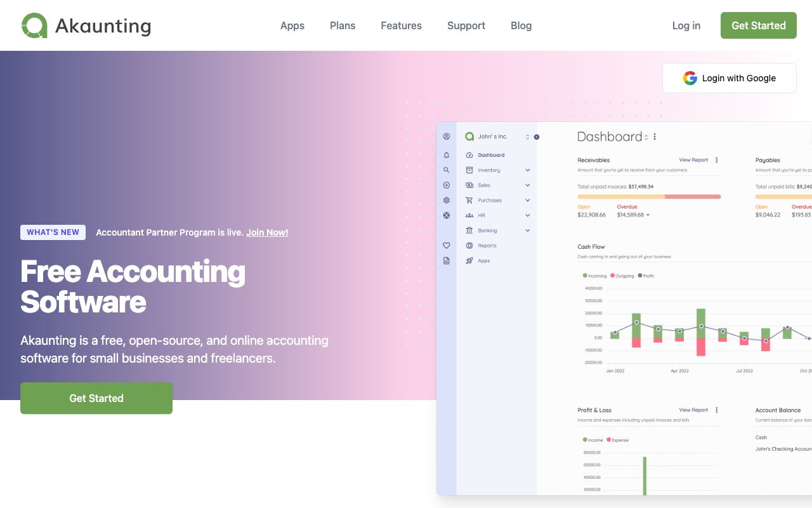This screenshot has height=508, width=812.
Task: Open the dashboard switcher arrows beside the Dashboard title
Action: [x=646, y=137]
